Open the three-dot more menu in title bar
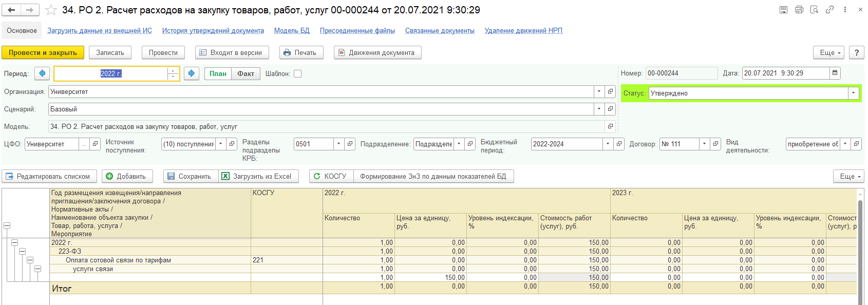Image resolution: width=868 pixels, height=305 pixels. 845,10
